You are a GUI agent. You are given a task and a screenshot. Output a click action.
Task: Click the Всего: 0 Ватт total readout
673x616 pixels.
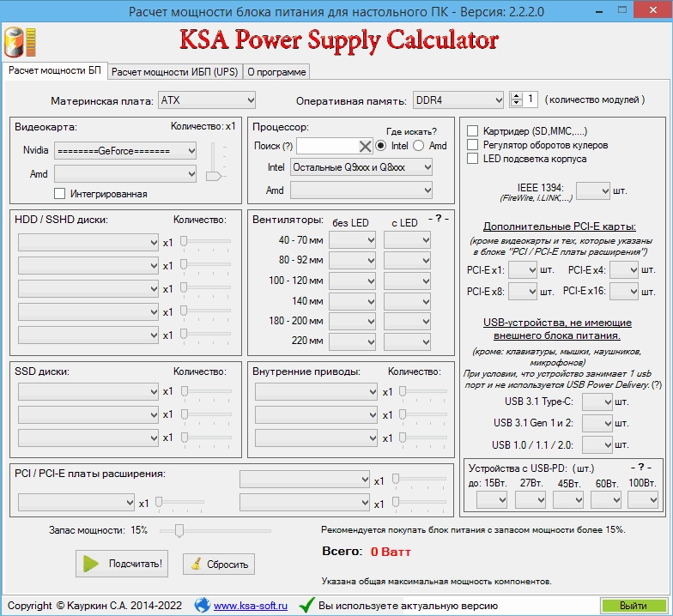[x=366, y=551]
